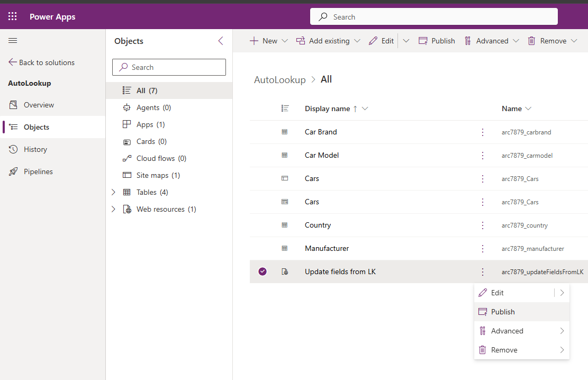This screenshot has height=380, width=588.
Task: Click the Remove trash icon in the toolbar
Action: (531, 40)
